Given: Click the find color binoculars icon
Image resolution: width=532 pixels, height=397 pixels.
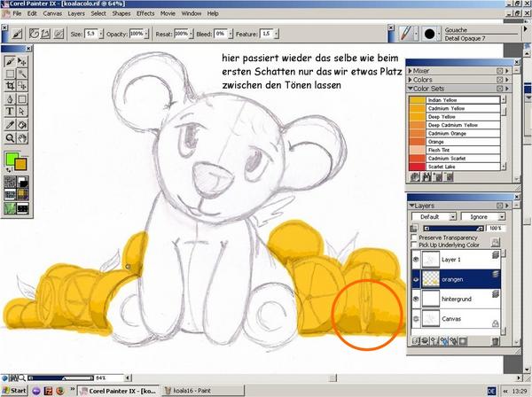Looking at the screenshot, I should tap(426, 176).
